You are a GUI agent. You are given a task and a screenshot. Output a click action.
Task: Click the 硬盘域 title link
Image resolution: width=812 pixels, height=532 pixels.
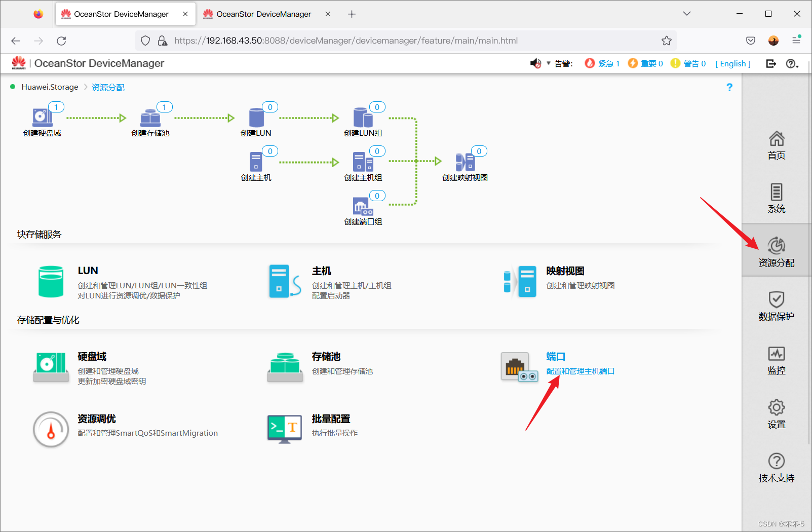click(92, 357)
